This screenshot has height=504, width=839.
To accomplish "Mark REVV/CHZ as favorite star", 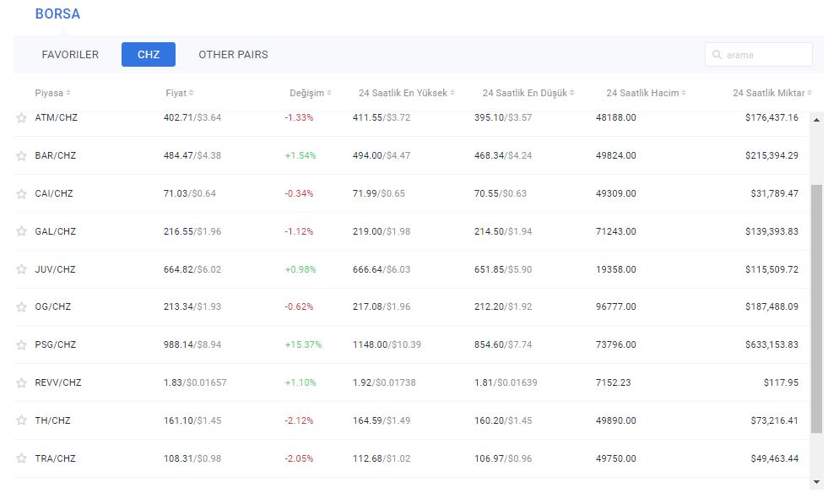I will 22,383.
